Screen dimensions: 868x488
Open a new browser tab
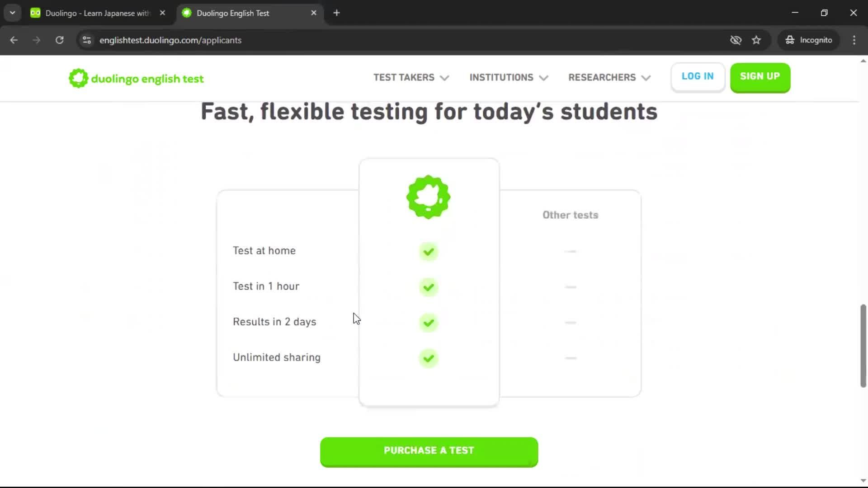pyautogui.click(x=336, y=13)
